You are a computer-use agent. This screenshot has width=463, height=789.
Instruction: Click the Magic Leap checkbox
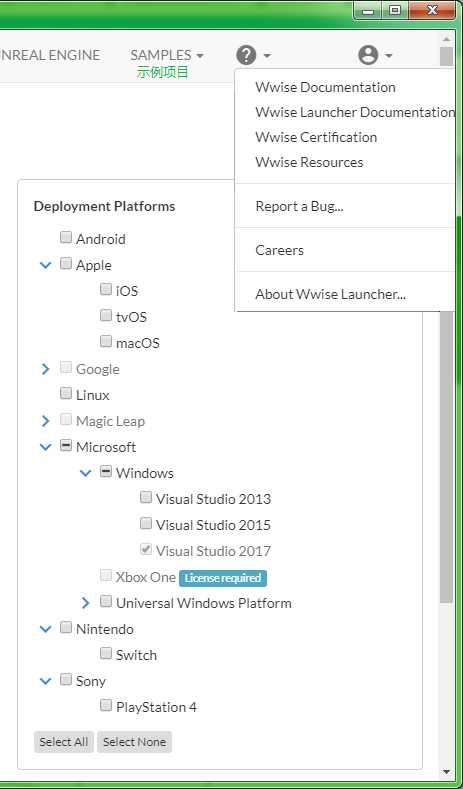point(66,419)
